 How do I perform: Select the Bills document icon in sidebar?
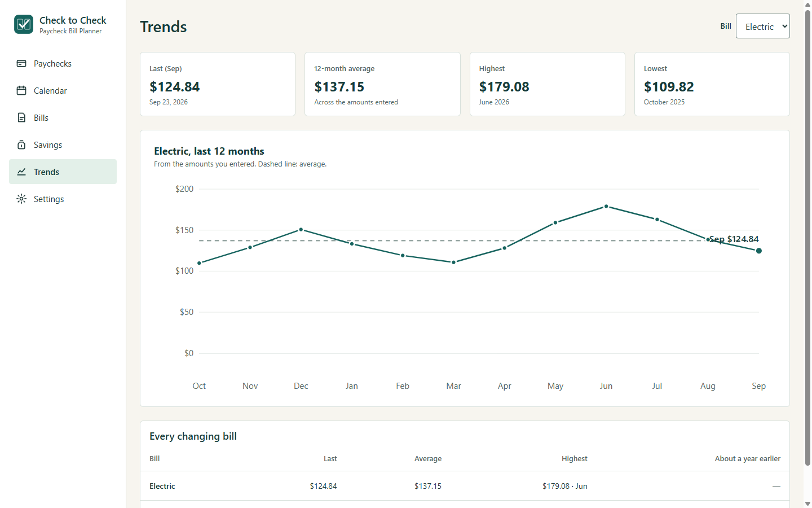21,118
